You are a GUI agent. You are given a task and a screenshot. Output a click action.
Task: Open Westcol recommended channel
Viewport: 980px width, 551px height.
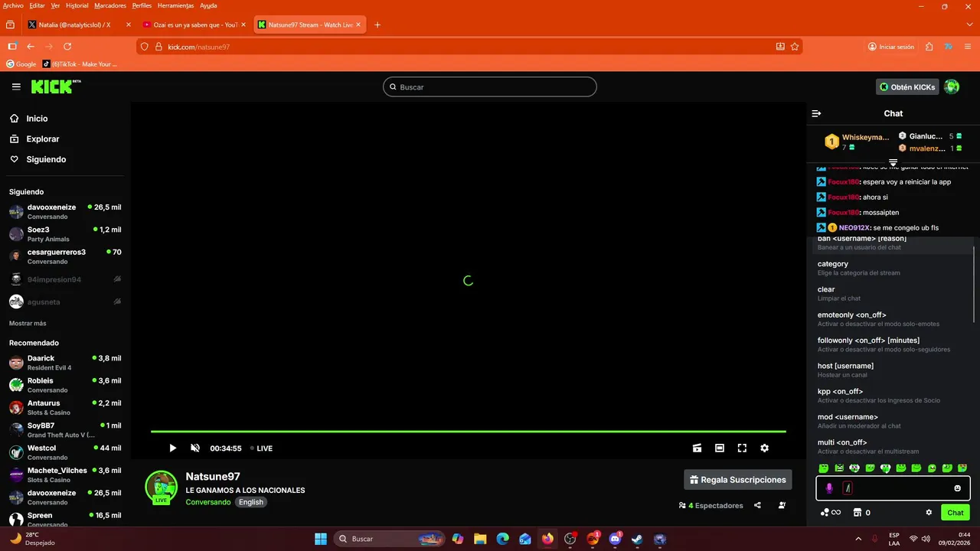pyautogui.click(x=65, y=452)
